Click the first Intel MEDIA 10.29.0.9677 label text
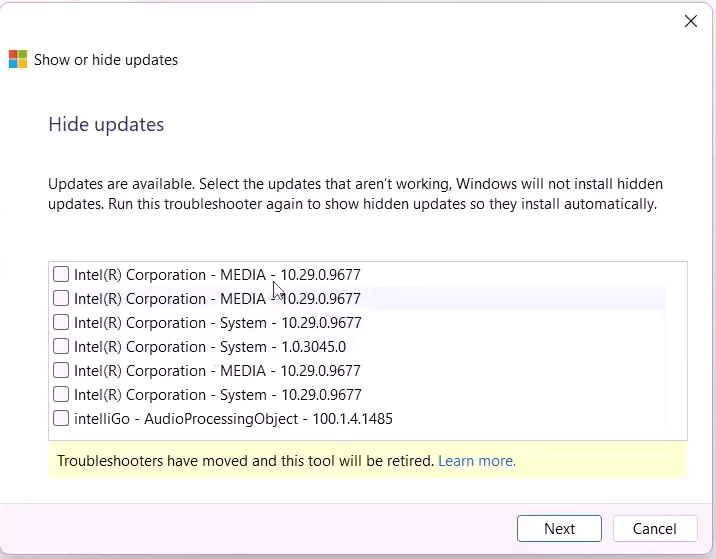Viewport: 716px width, 559px height. [217, 274]
